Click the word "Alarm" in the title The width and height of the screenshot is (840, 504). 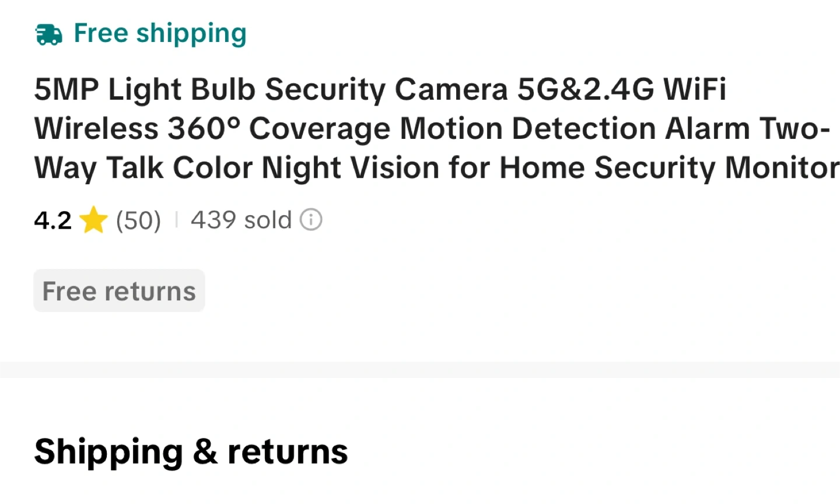click(707, 128)
